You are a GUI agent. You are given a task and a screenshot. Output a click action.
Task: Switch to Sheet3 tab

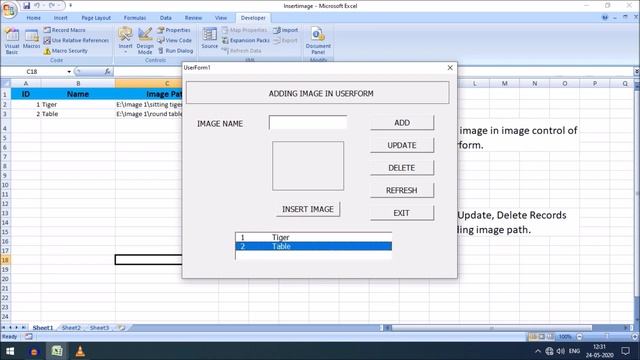pyautogui.click(x=99, y=328)
